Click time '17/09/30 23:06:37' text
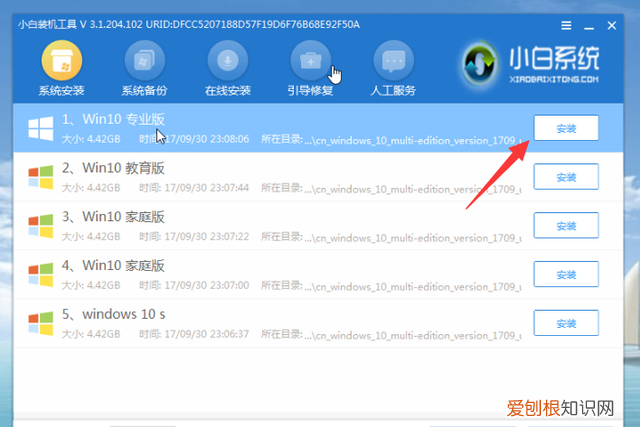This screenshot has height=427, width=640. (207, 334)
